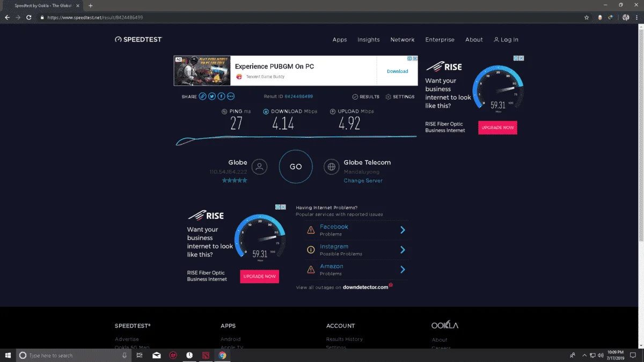Click the footer Advertise link
This screenshot has height=362, width=644.
tap(127, 339)
